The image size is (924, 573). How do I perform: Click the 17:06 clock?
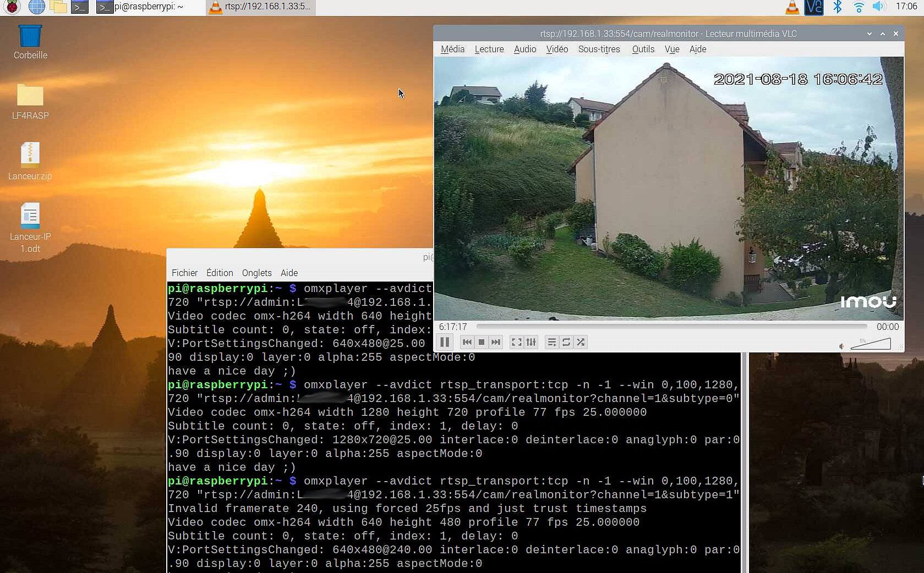pos(906,7)
